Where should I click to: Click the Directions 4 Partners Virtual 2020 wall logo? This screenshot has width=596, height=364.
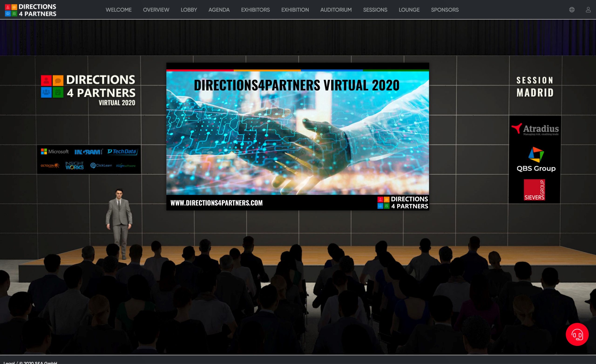88,90
